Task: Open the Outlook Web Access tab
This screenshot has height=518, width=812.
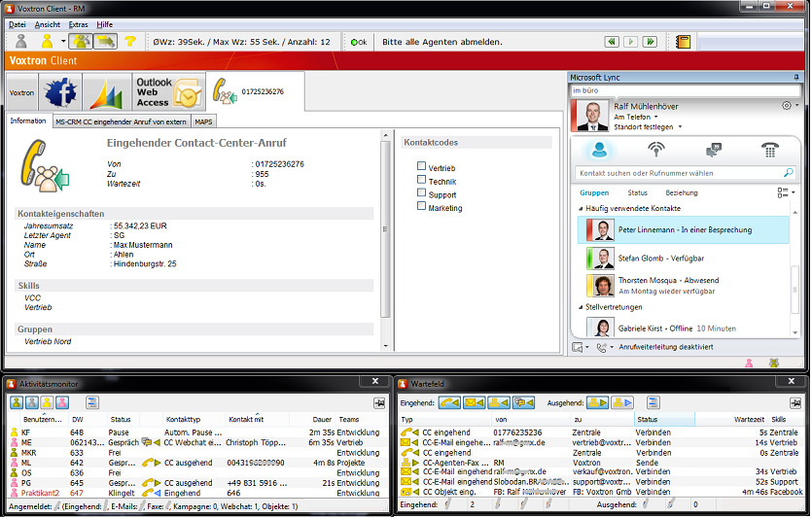Action: click(x=168, y=92)
